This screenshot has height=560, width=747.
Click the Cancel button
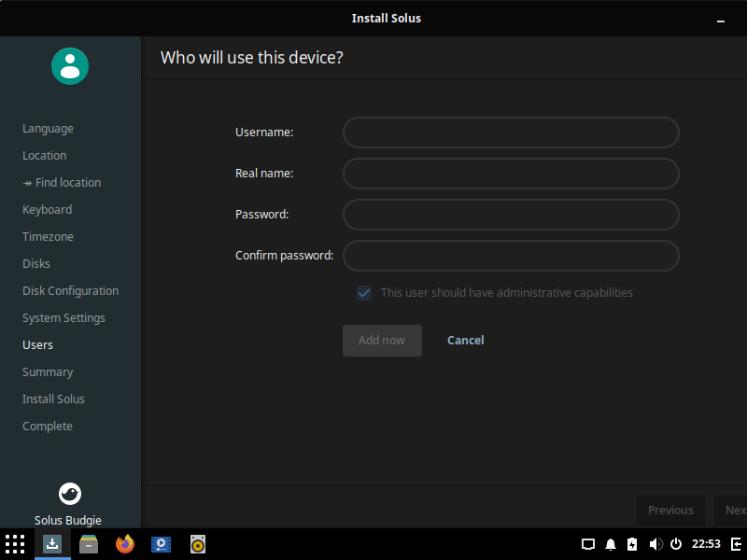click(x=465, y=341)
